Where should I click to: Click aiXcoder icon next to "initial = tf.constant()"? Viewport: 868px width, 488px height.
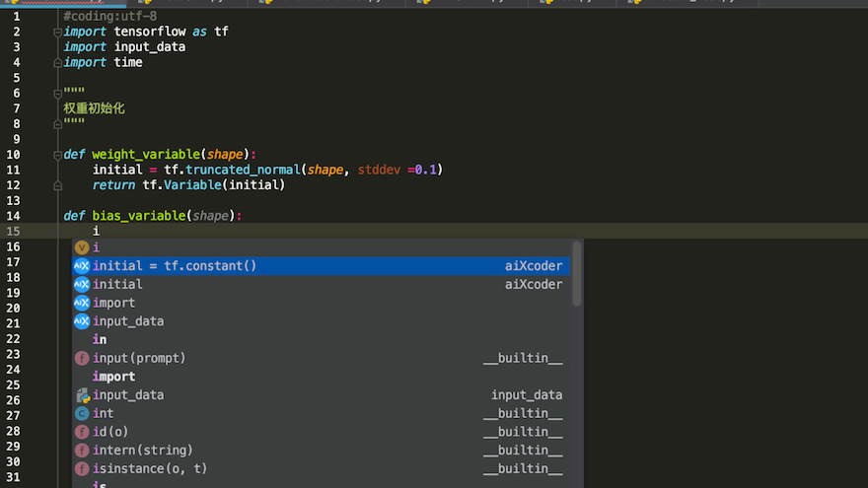click(82, 266)
